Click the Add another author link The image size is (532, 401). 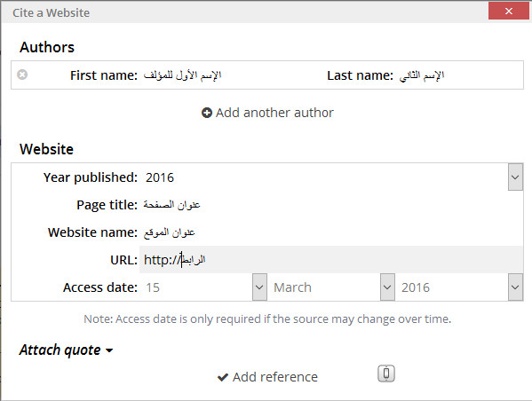point(267,113)
